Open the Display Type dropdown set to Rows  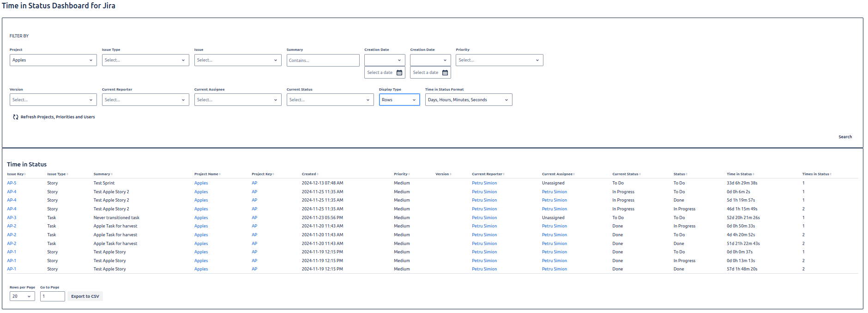(399, 100)
